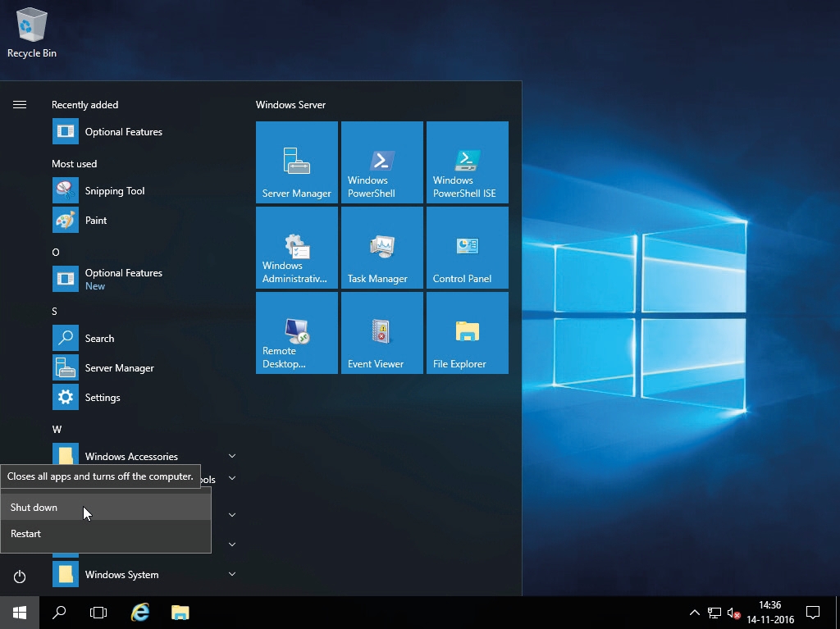Open the Control Panel tile
840x629 pixels.
click(x=467, y=248)
